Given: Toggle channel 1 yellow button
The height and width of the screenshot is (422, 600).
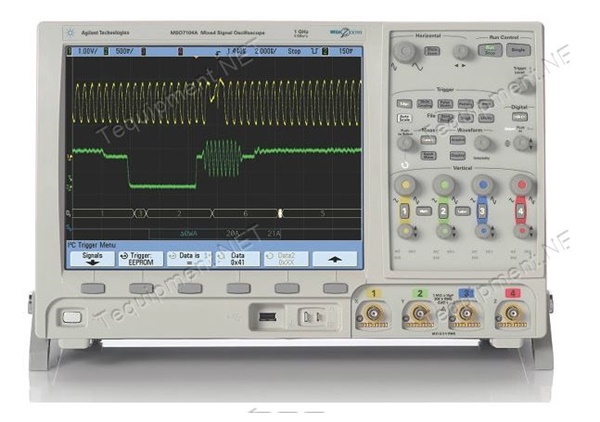Looking at the screenshot, I should (405, 213).
